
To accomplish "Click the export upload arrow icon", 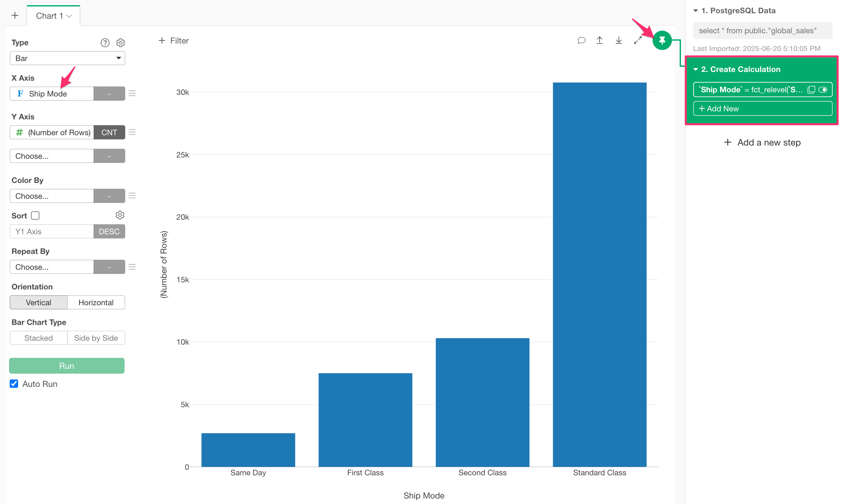I will point(600,40).
